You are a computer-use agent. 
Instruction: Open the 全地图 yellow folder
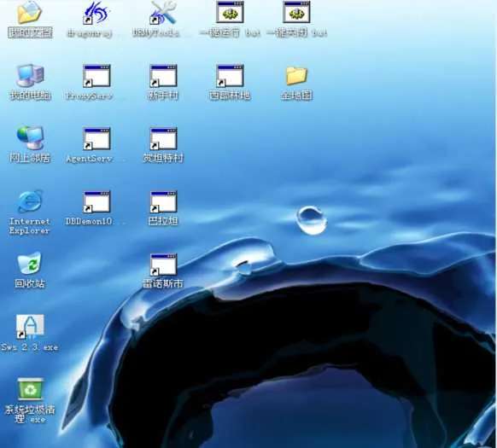point(296,76)
